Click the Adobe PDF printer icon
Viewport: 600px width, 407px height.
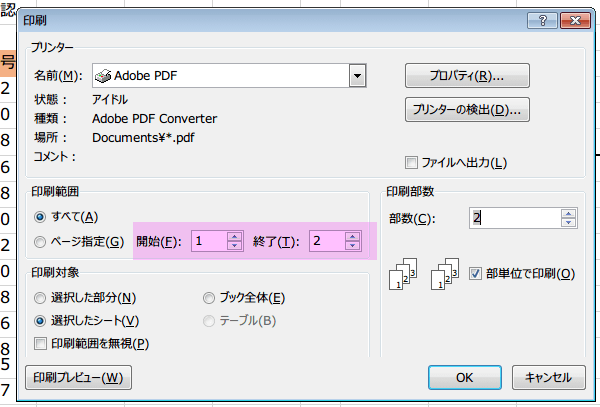102,75
